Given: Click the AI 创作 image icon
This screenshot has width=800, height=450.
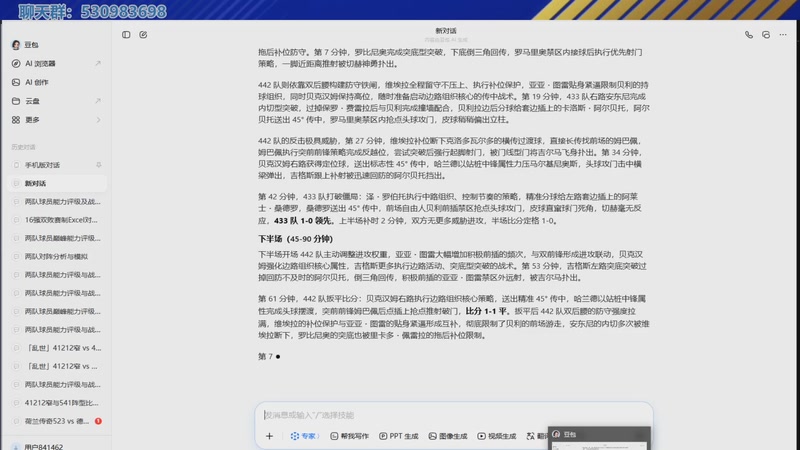Looking at the screenshot, I should 16,82.
